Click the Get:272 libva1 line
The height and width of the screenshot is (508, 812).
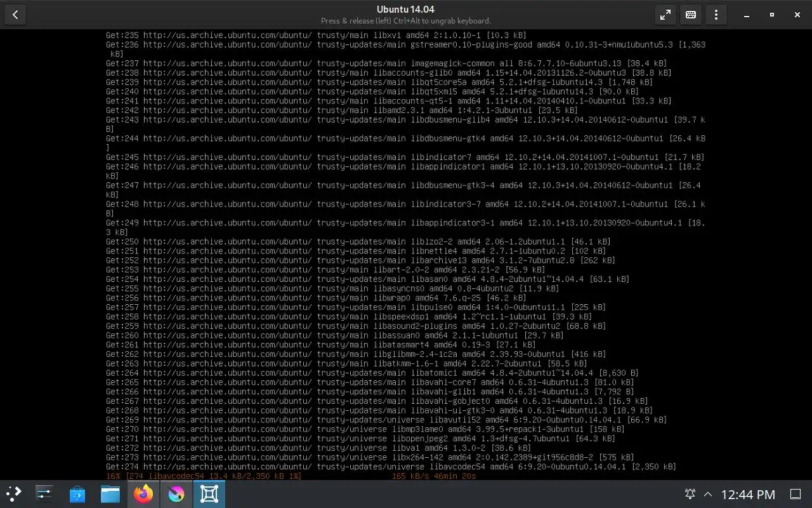pyautogui.click(x=318, y=448)
